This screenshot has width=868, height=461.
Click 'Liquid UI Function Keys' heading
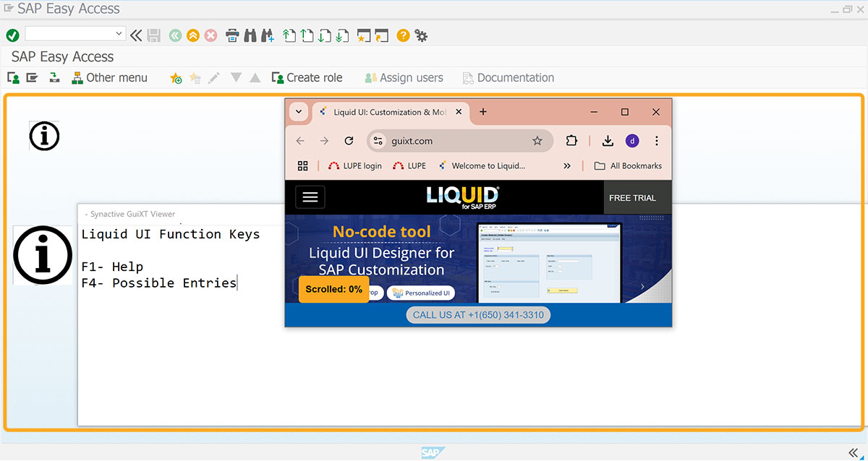click(x=171, y=233)
